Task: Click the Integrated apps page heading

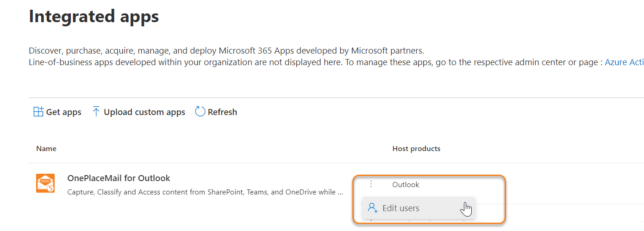Action: 94,17
